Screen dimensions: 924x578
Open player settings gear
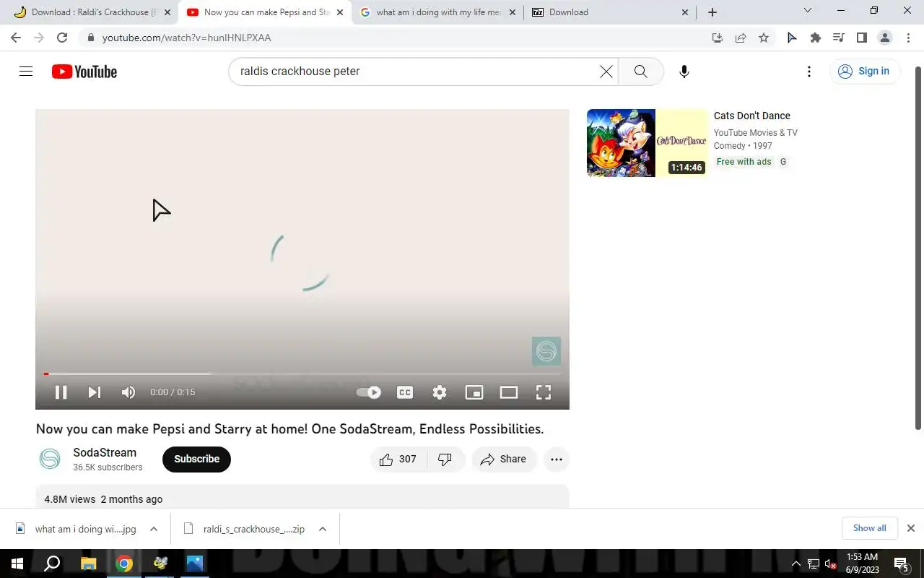440,392
